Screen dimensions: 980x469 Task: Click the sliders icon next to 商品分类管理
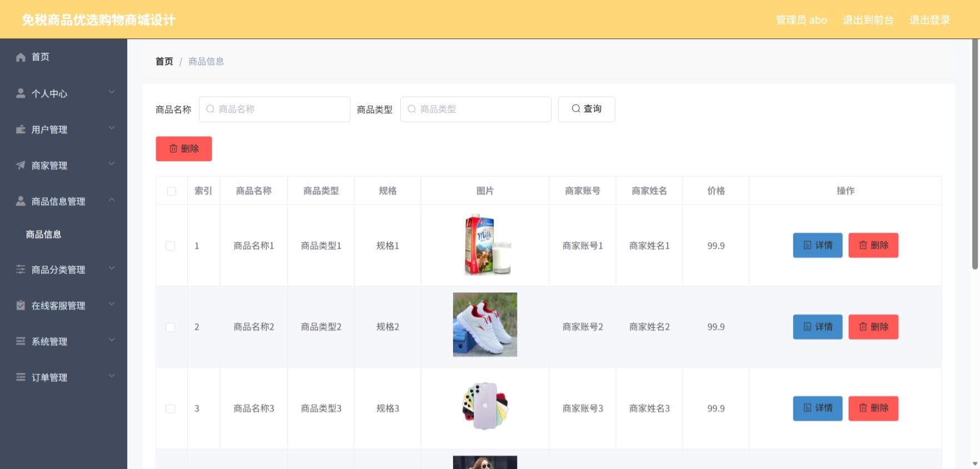[x=21, y=269]
